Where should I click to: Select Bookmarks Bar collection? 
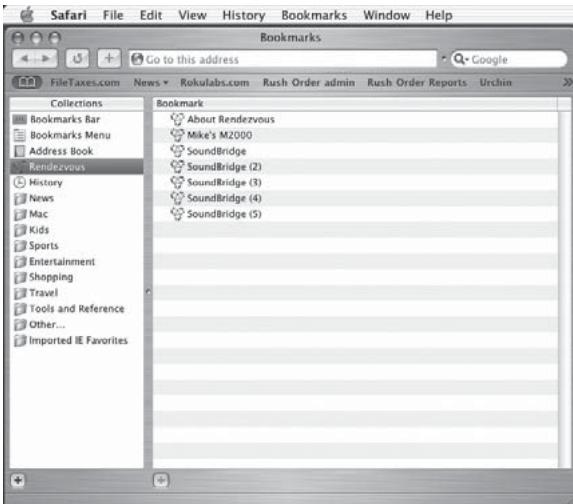click(x=77, y=119)
